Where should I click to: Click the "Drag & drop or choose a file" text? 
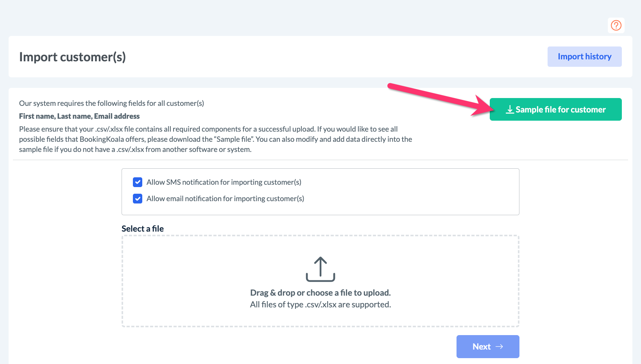[320, 293]
